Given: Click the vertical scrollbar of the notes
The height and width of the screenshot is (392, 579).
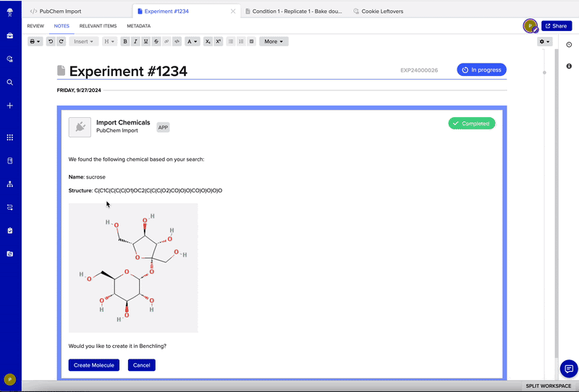Looking at the screenshot, I should [x=557, y=203].
